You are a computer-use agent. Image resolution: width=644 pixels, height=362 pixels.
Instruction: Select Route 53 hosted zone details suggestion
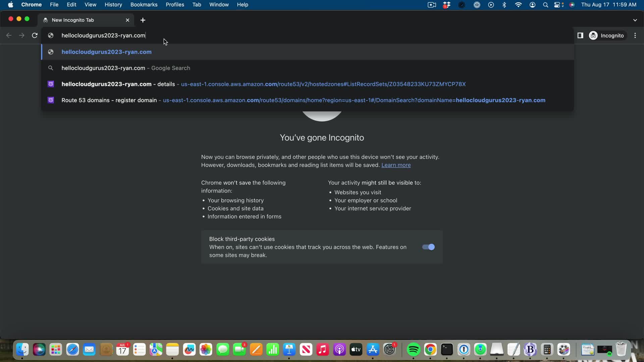pyautogui.click(x=263, y=84)
